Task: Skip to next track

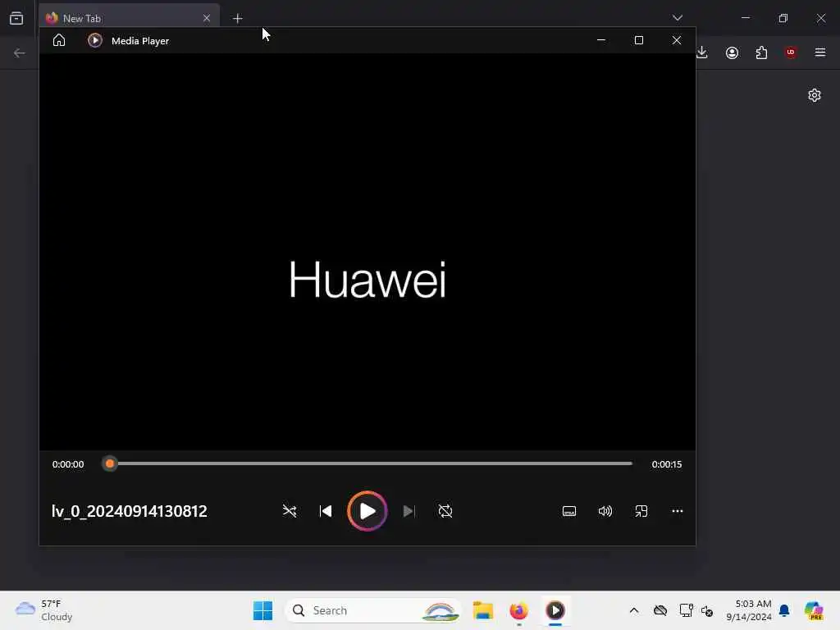Action: point(409,511)
